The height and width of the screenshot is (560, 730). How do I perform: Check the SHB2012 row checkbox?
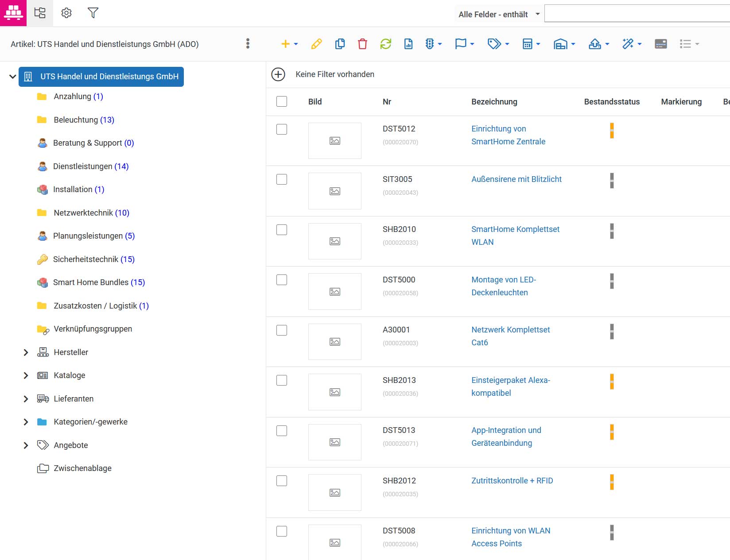282,481
